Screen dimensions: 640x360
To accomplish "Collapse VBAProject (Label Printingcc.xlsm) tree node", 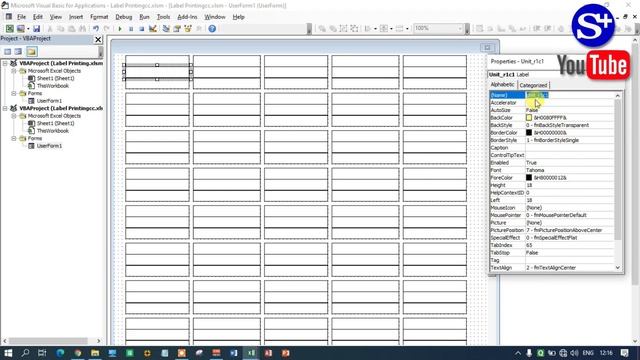I will [x=5, y=108].
